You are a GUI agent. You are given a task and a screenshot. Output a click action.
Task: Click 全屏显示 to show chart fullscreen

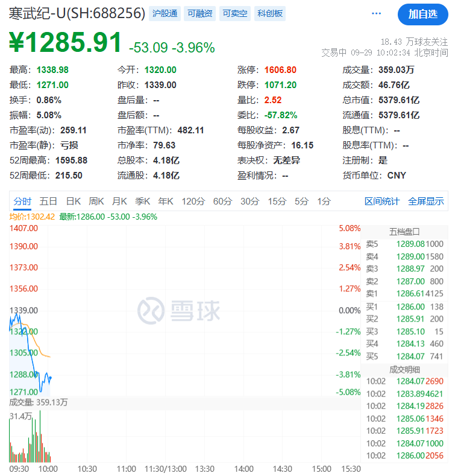(x=425, y=202)
